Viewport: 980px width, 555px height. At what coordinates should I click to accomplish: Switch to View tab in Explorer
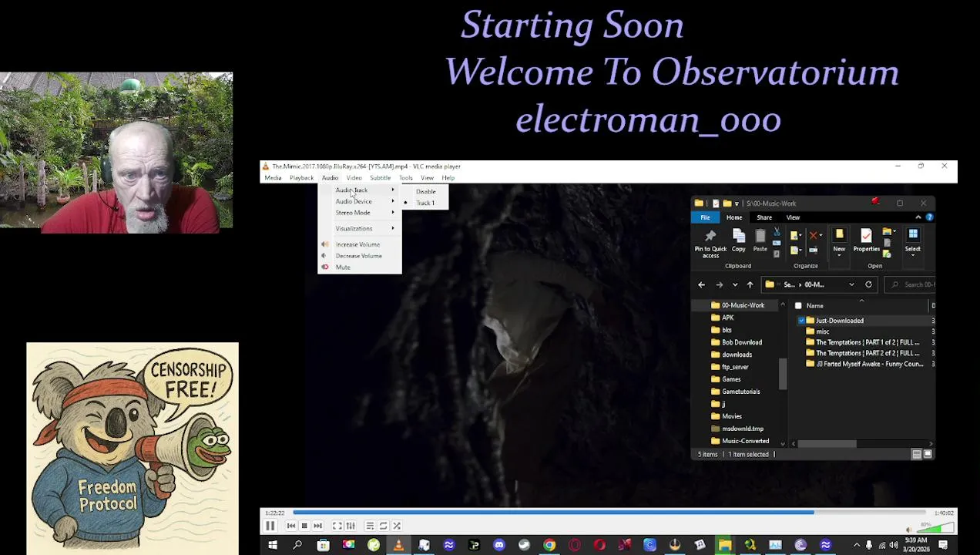[x=793, y=217]
